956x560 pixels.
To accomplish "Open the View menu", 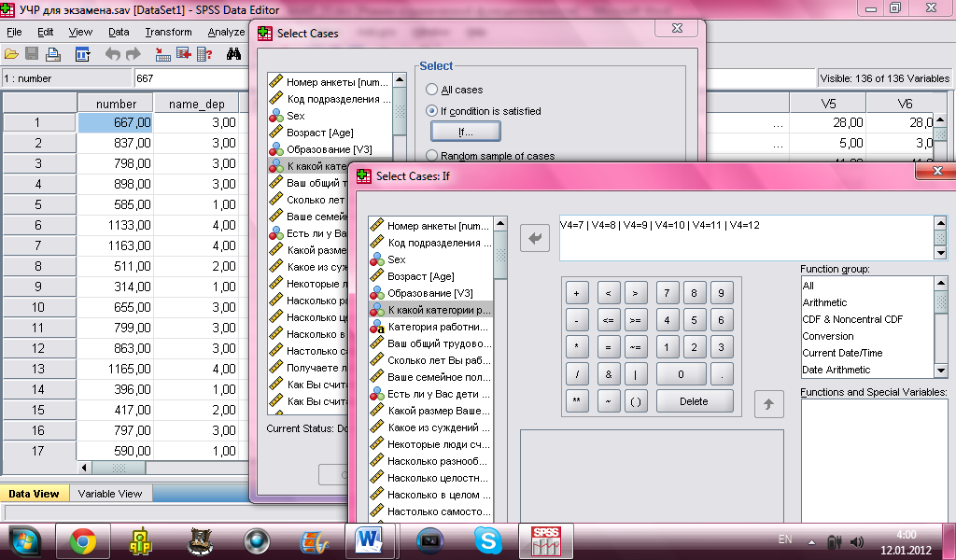I will pos(80,33).
